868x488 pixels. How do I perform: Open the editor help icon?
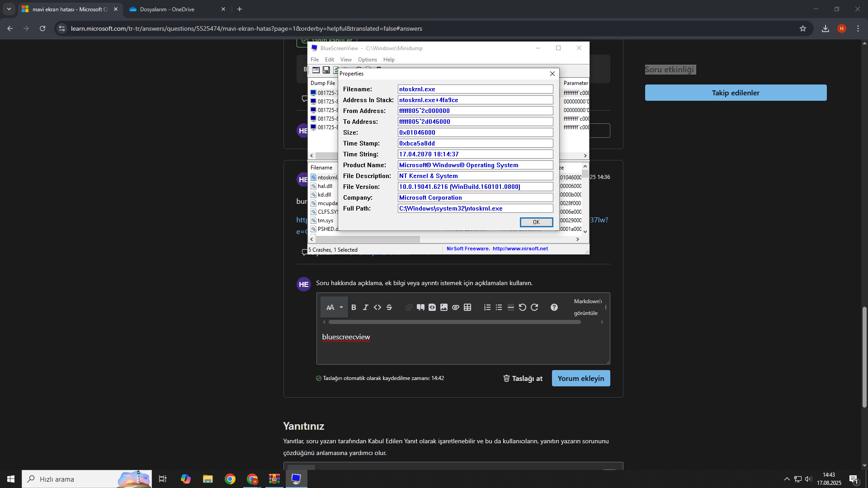554,307
